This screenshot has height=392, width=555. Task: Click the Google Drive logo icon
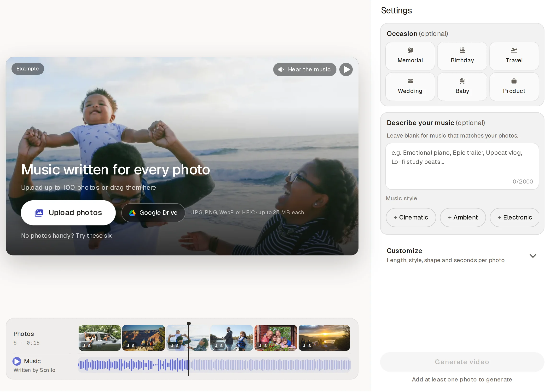[133, 213]
